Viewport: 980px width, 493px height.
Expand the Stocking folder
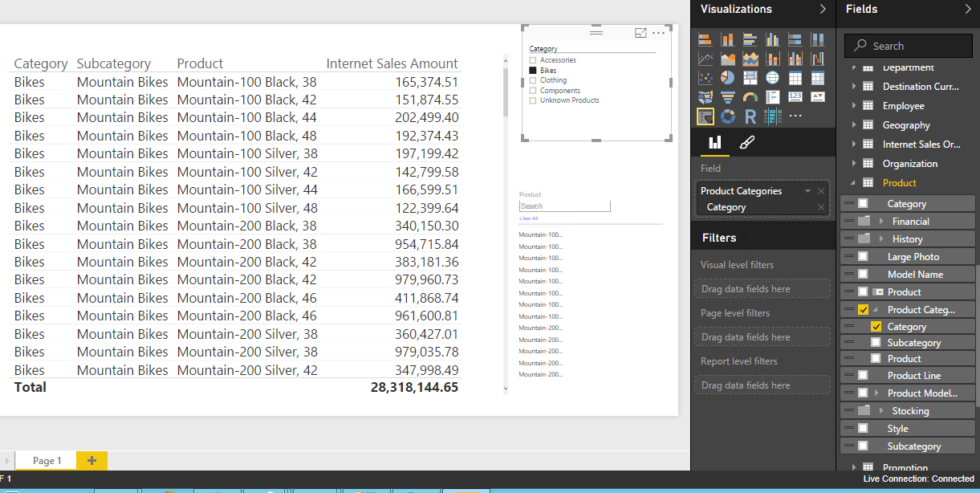tap(881, 411)
